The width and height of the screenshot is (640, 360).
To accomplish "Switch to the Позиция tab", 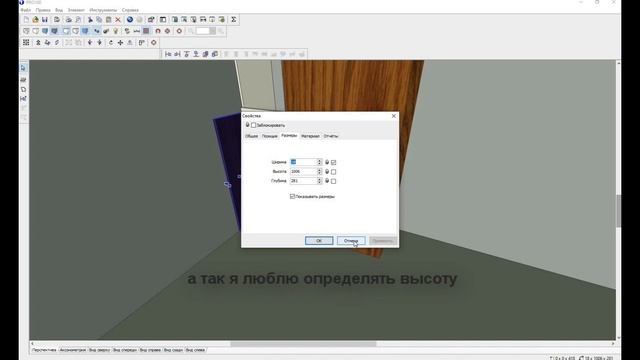I will coord(270,136).
